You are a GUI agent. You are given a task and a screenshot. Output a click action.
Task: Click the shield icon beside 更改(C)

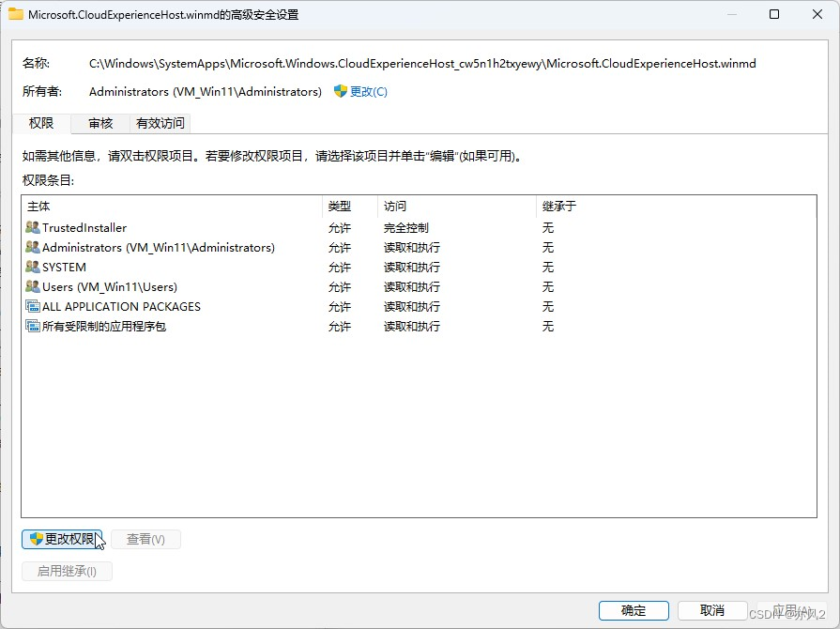click(340, 92)
